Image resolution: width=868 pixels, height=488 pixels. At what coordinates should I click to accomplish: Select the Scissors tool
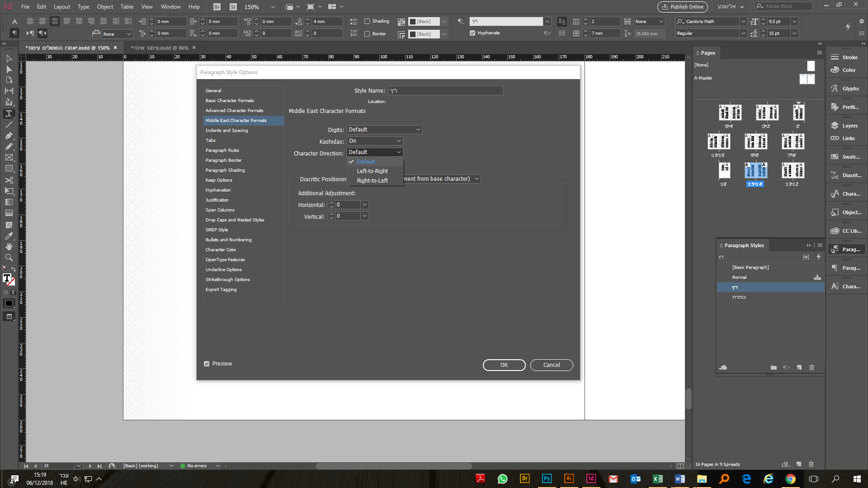(9, 180)
